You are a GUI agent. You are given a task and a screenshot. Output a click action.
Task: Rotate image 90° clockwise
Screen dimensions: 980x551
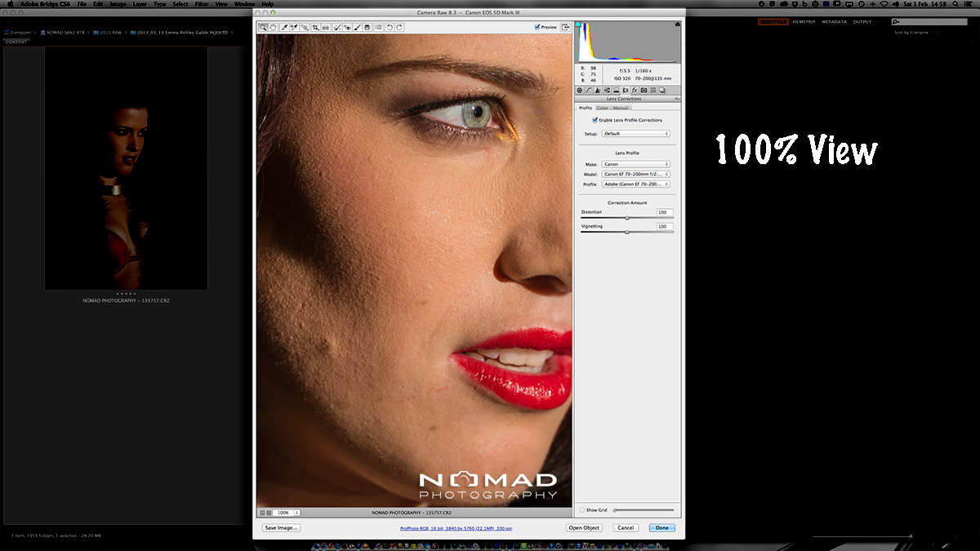399,27
